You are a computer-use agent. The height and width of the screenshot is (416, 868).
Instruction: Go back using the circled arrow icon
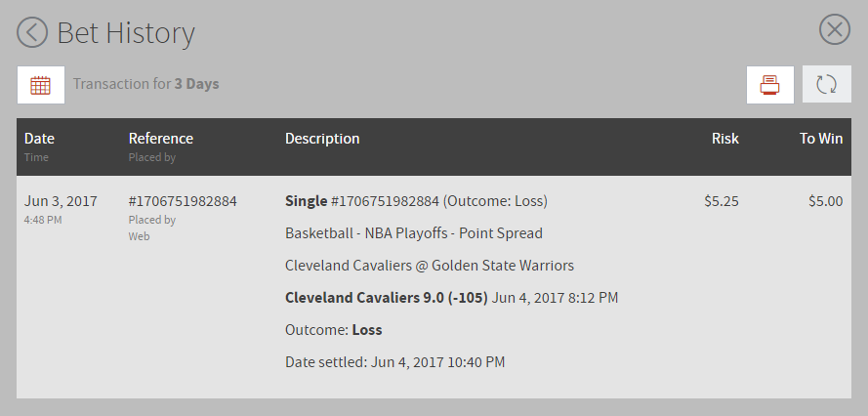[32, 32]
